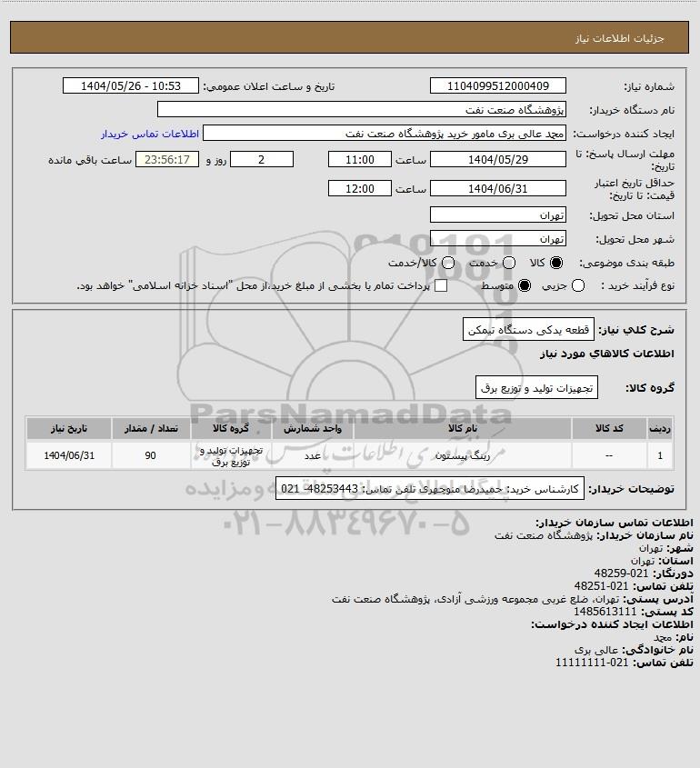Open the اطلاعات تماس خریدار link
The height and width of the screenshot is (768, 700).
tap(150, 134)
